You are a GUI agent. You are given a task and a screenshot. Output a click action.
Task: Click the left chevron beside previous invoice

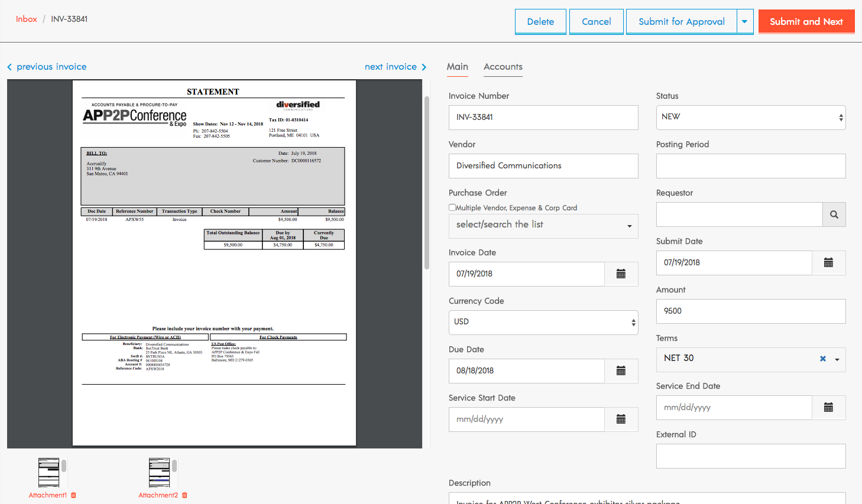[9, 67]
